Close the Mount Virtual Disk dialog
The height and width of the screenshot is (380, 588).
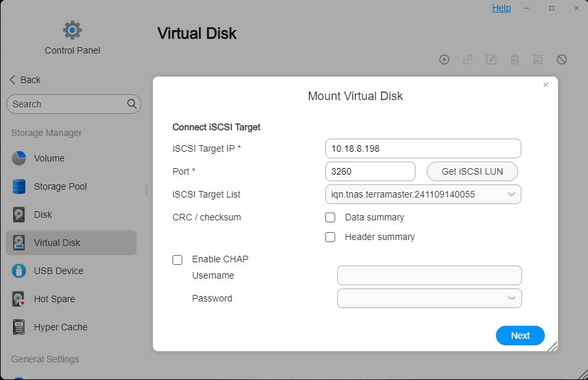click(x=546, y=85)
